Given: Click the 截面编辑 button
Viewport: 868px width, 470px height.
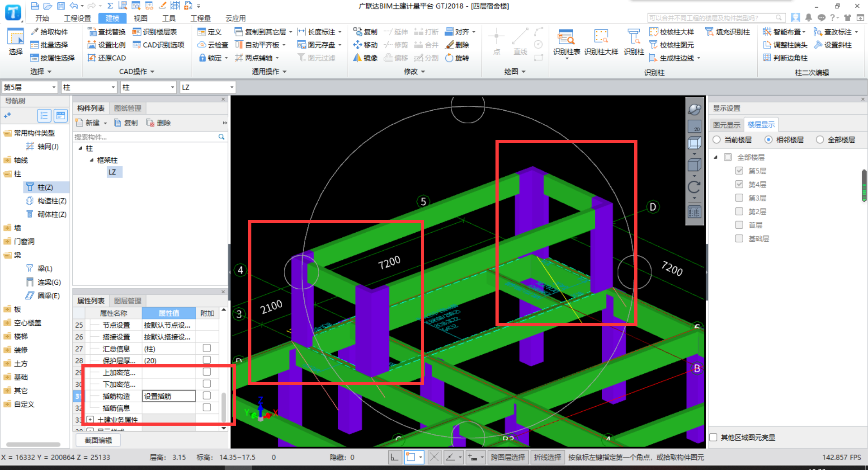Looking at the screenshot, I should [x=98, y=440].
